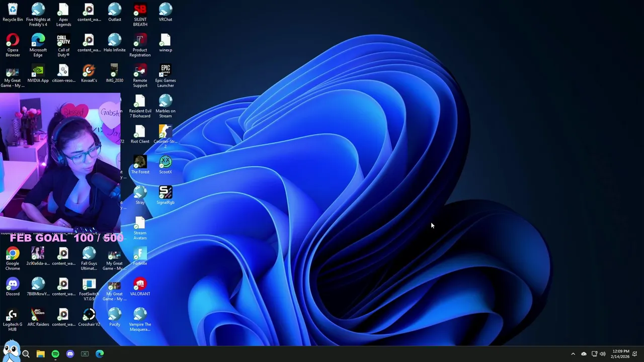Open the FootSwitch V7.0.9 desktop icon
The height and width of the screenshot is (362, 644).
coord(89,289)
